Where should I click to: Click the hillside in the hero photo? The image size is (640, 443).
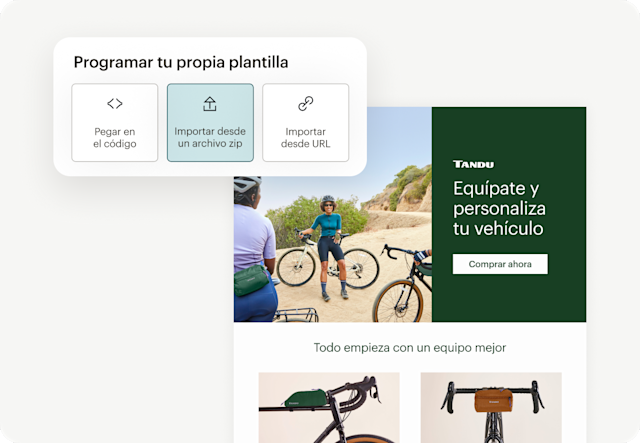[x=402, y=192]
